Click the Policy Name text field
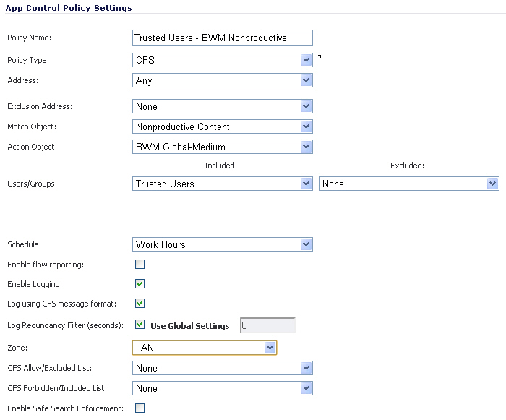506x420 pixels. (223, 38)
